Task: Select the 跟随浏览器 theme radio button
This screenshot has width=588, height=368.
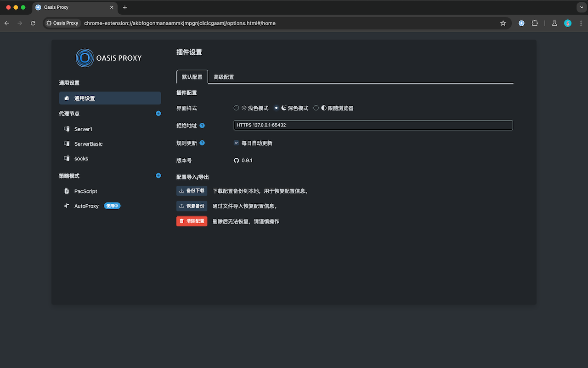Action: pyautogui.click(x=316, y=108)
